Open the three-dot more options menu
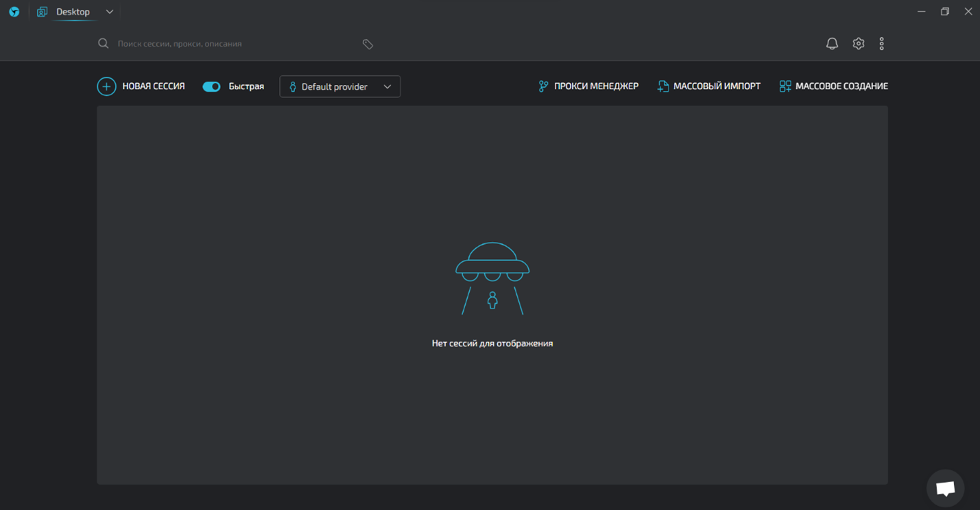 click(x=881, y=43)
